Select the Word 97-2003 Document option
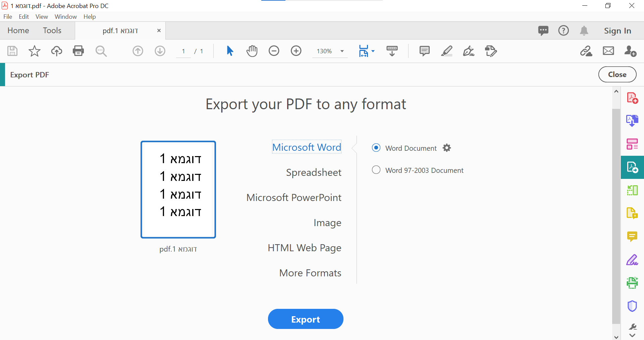The width and height of the screenshot is (644, 340). tap(376, 170)
